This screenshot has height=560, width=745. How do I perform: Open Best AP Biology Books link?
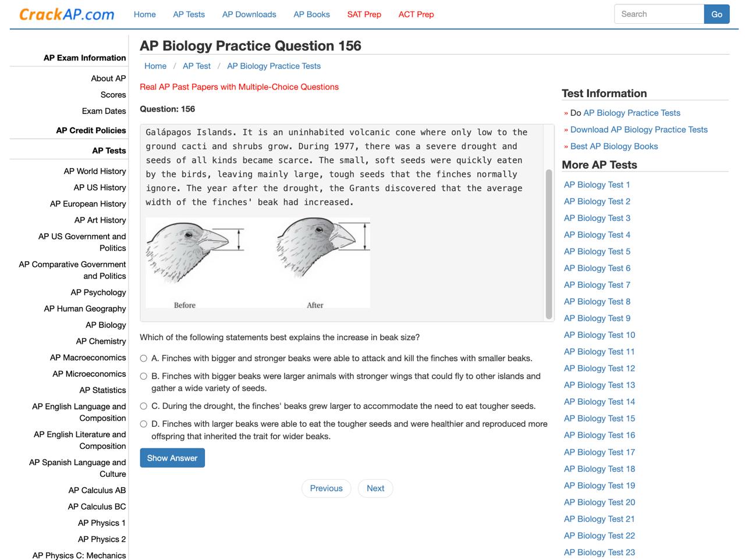[x=614, y=146]
